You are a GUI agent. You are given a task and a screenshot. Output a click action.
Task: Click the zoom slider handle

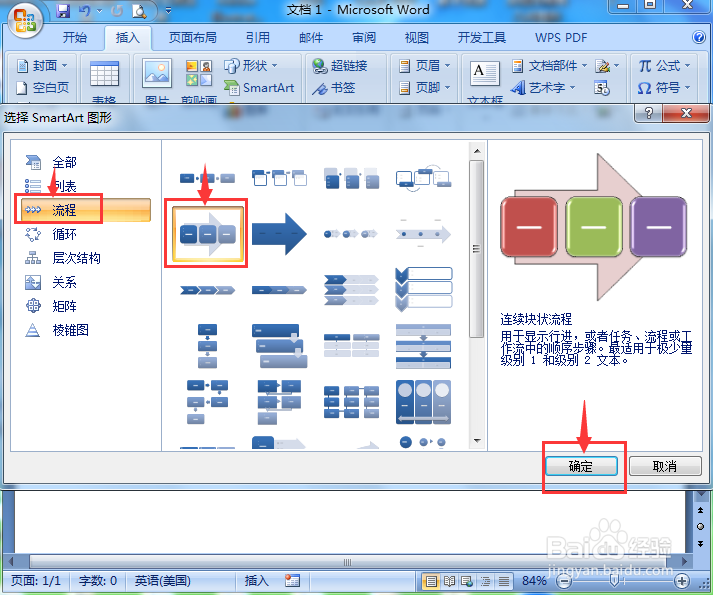click(x=615, y=581)
